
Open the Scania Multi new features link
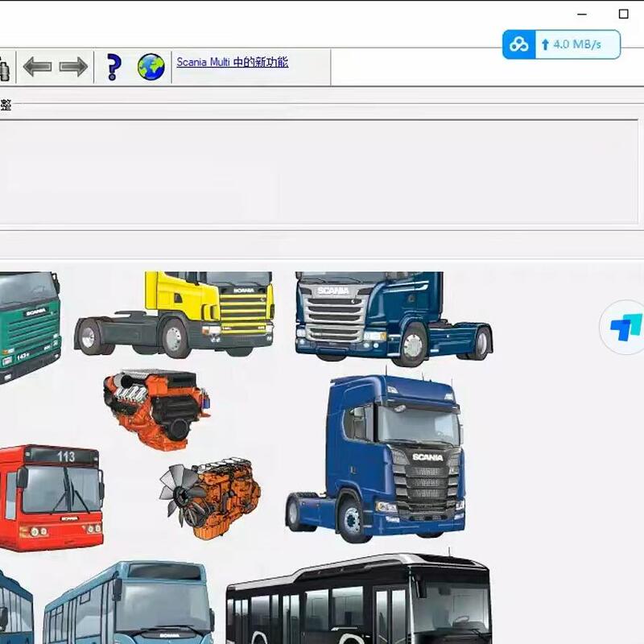pos(233,62)
